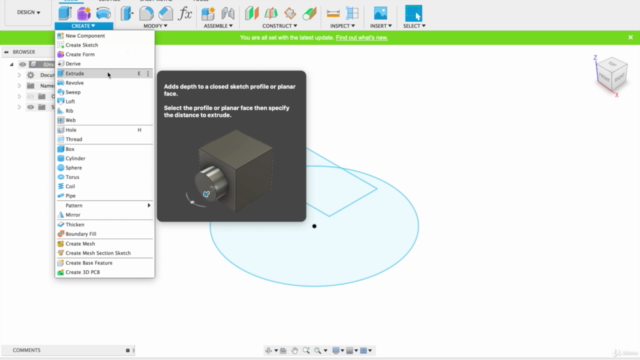The height and width of the screenshot is (360, 640).
Task: Expand the Named Views tree node
Action: [19, 86]
